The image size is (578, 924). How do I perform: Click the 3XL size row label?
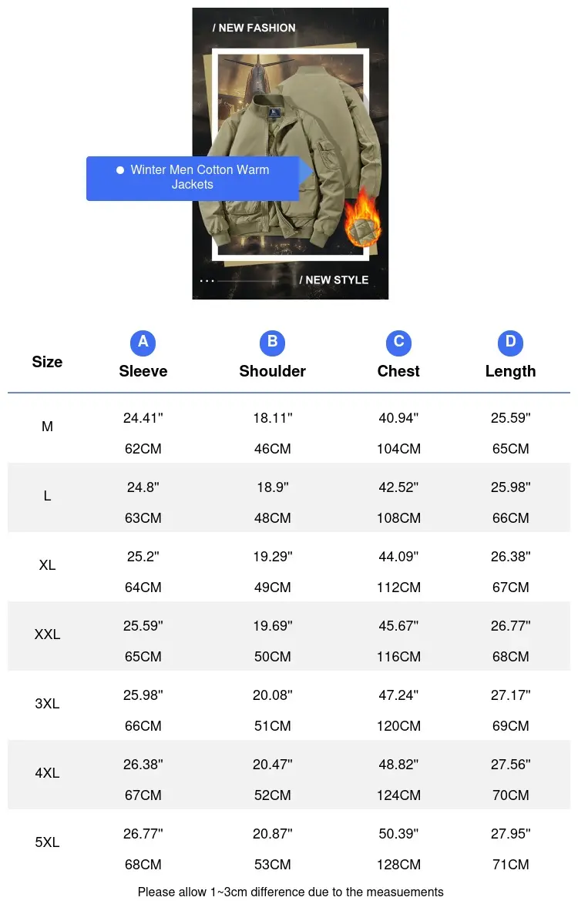pyautogui.click(x=47, y=704)
